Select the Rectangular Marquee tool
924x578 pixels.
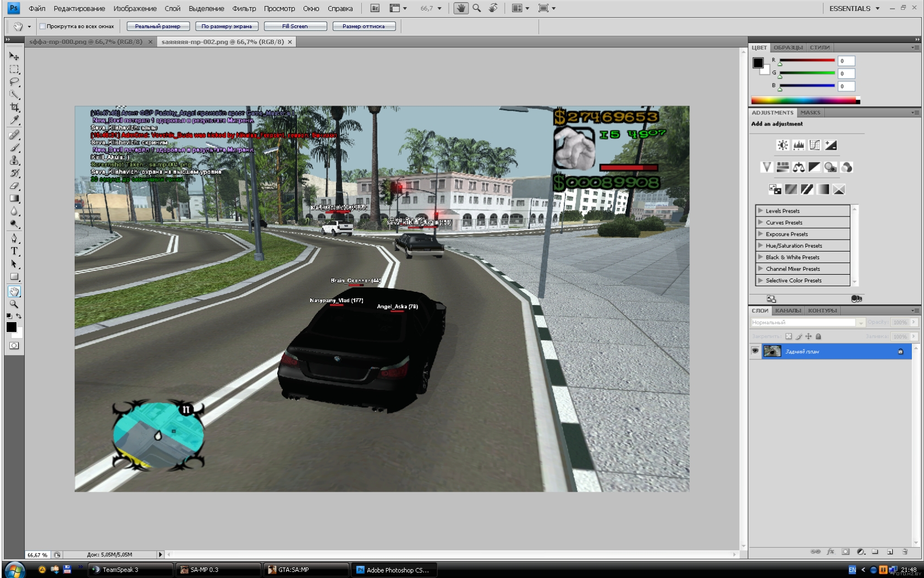click(14, 69)
